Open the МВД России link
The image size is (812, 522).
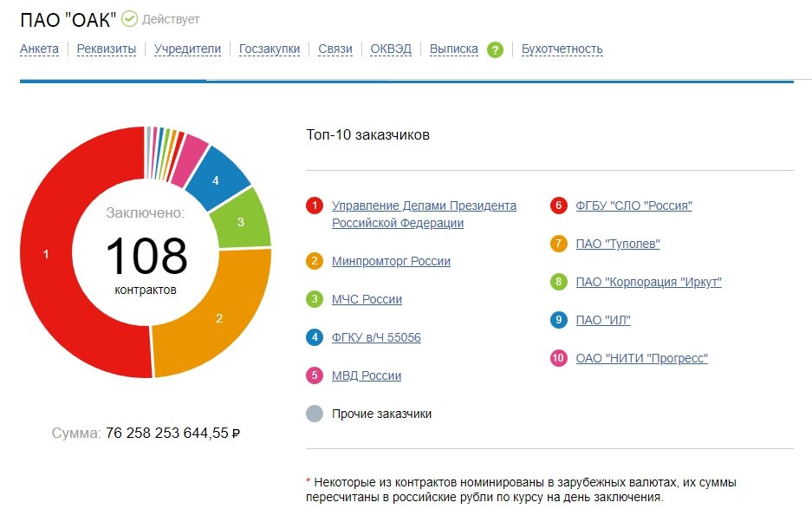(x=366, y=375)
